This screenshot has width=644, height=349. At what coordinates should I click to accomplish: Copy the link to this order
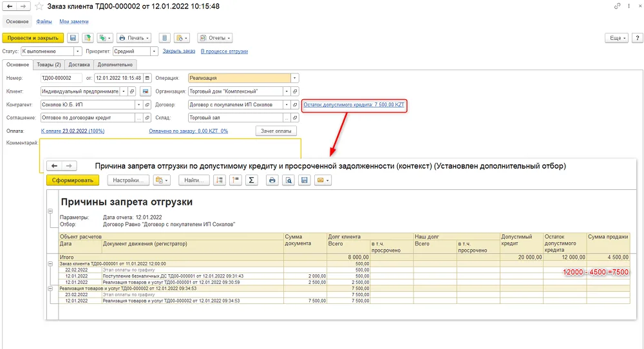tap(617, 6)
